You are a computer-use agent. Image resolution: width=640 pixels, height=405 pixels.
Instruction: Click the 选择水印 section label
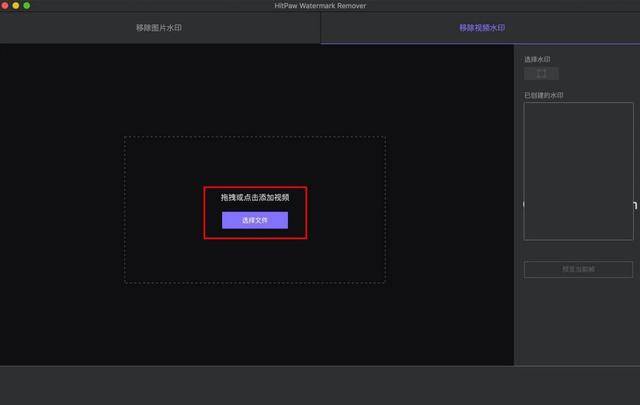click(x=537, y=60)
